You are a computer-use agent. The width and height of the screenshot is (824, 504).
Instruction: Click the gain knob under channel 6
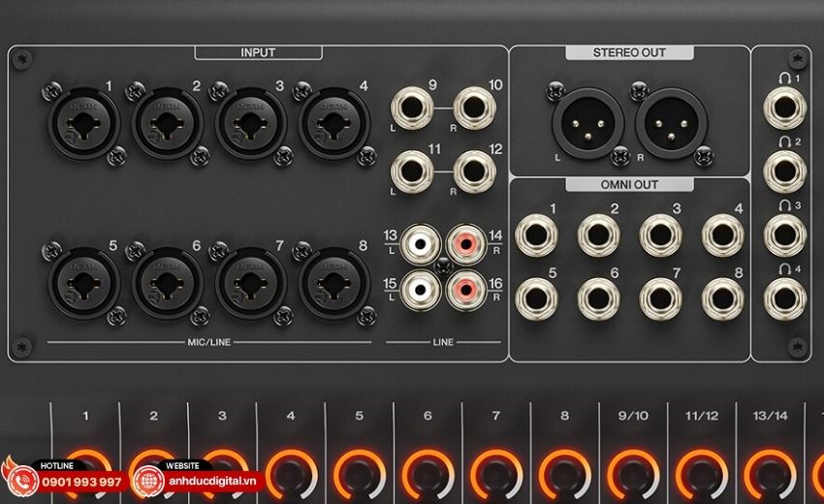click(428, 475)
